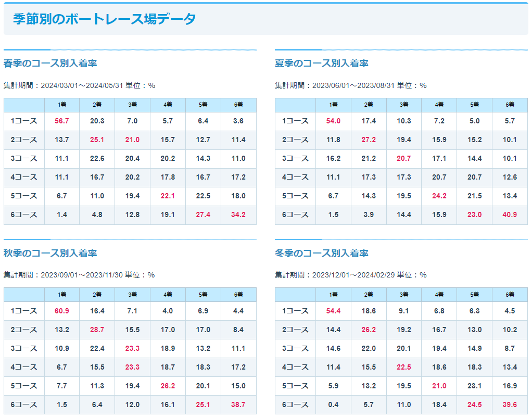Click the 3コース row label in autumn table

pyautogui.click(x=24, y=348)
